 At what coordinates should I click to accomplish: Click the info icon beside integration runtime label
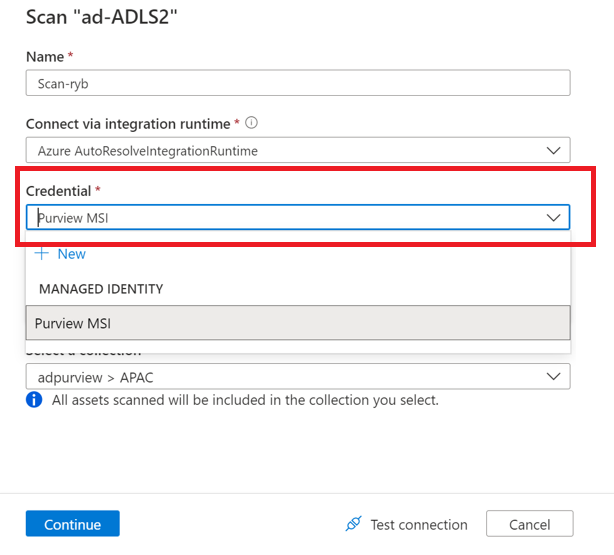pos(252,123)
